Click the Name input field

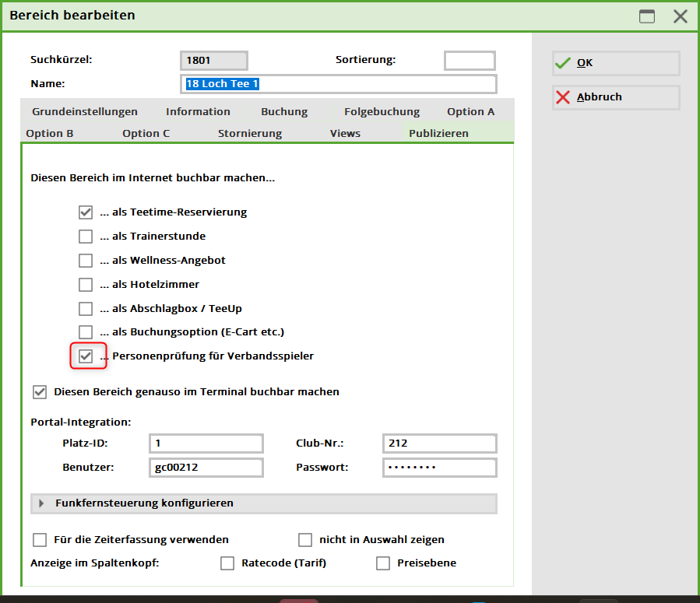(x=338, y=84)
